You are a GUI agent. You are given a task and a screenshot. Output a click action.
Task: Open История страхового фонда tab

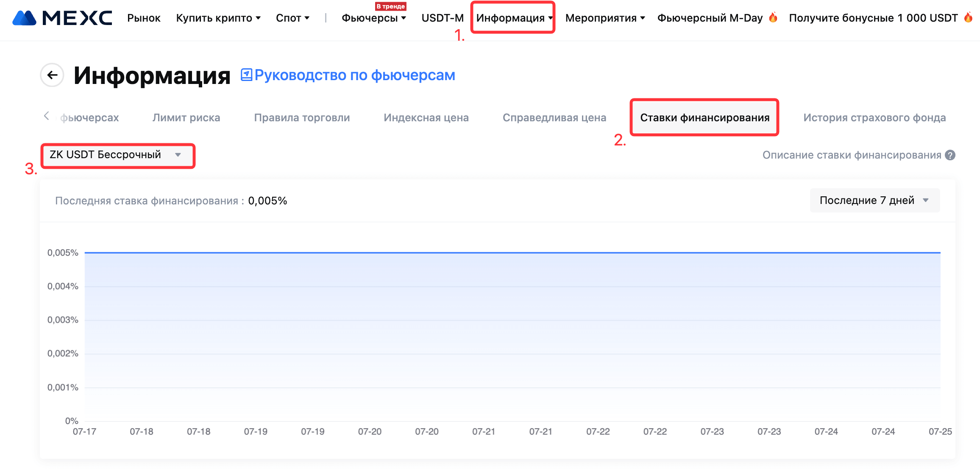[874, 117]
